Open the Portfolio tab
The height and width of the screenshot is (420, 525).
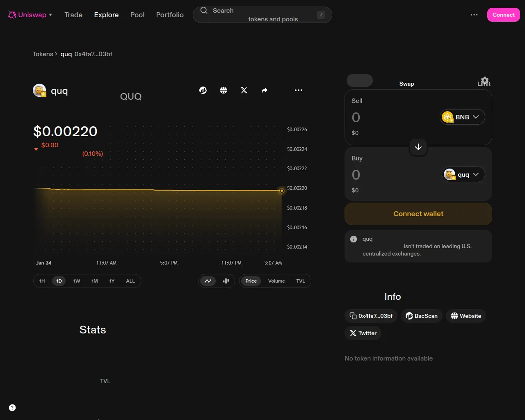(x=170, y=15)
